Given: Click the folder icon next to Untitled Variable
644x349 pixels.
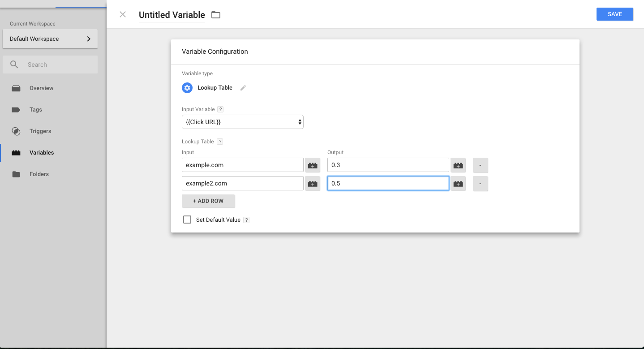Looking at the screenshot, I should (x=216, y=15).
